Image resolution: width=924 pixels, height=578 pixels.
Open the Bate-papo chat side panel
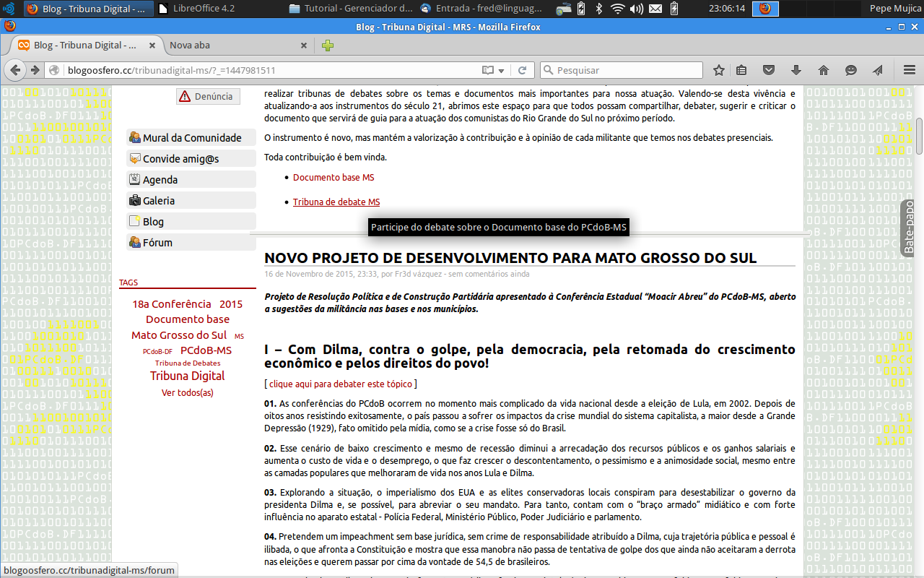[910, 228]
